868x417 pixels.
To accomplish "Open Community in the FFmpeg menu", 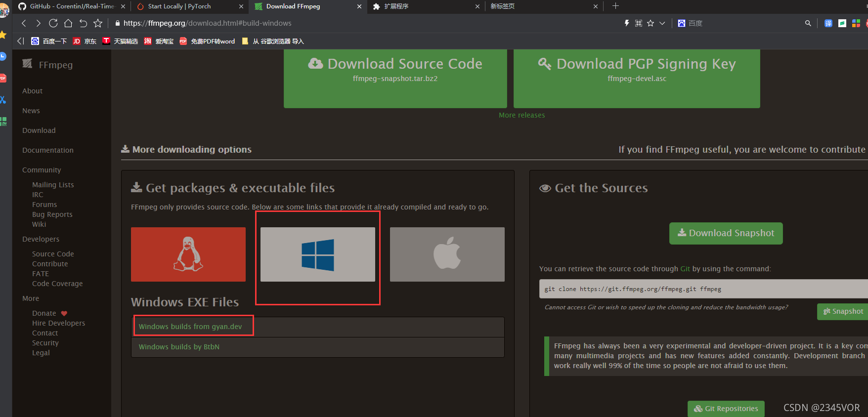I will click(42, 170).
